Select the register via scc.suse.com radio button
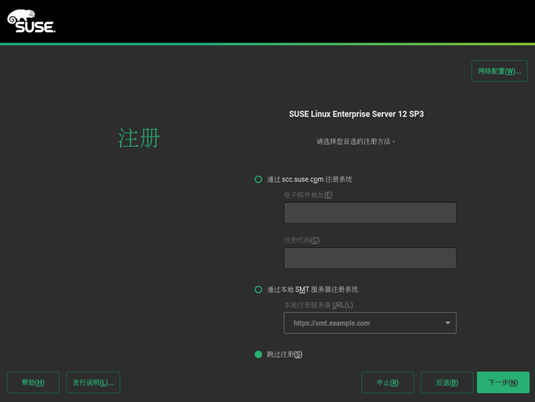 click(x=258, y=180)
